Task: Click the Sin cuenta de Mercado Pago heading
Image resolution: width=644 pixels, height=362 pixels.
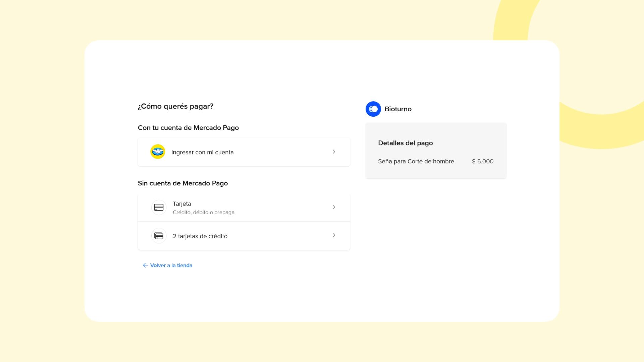Action: (x=183, y=183)
